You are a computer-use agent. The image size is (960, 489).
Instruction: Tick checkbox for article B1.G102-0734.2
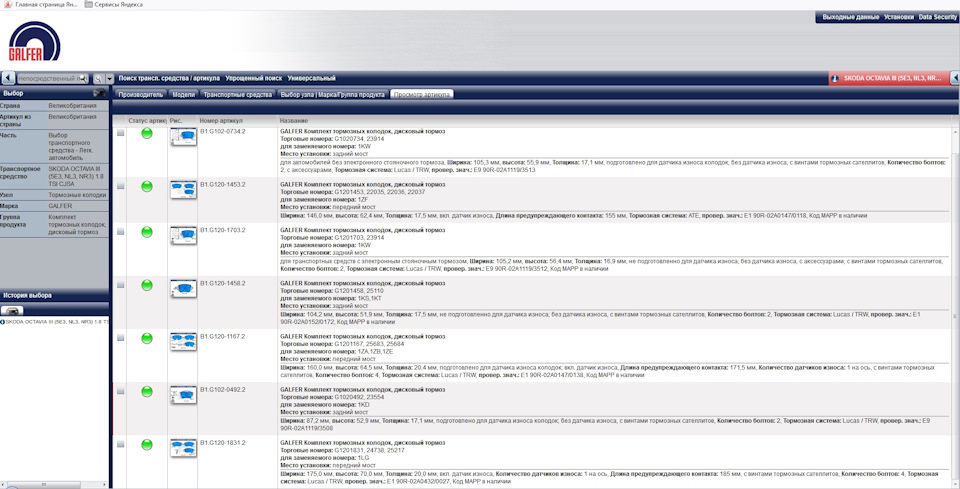[121, 133]
